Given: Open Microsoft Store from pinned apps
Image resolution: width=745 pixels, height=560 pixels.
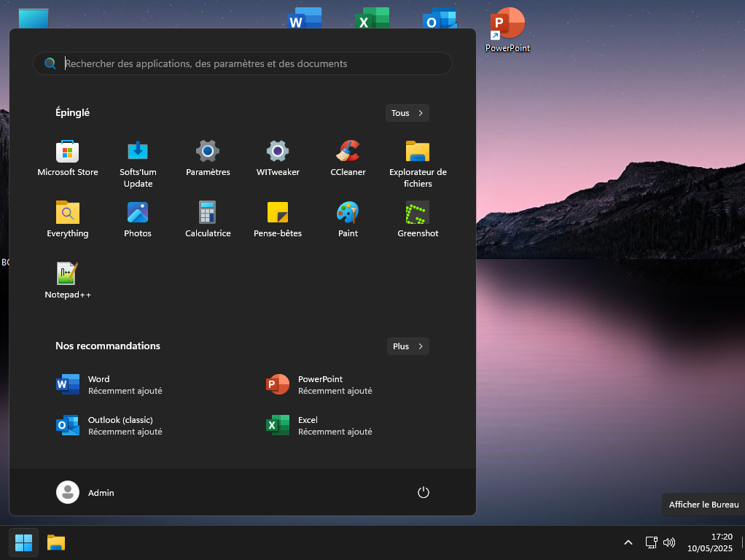Looking at the screenshot, I should (68, 159).
